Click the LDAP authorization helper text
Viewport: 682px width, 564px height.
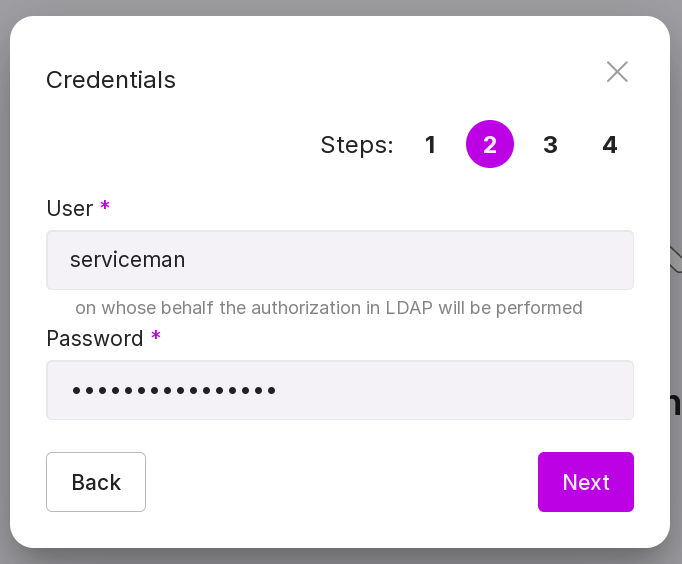click(x=329, y=308)
